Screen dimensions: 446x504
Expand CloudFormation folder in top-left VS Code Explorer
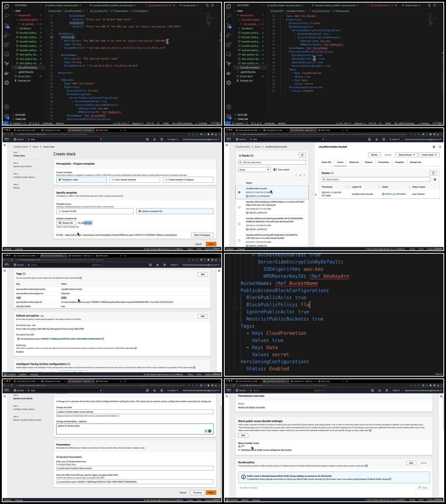tap(28, 68)
